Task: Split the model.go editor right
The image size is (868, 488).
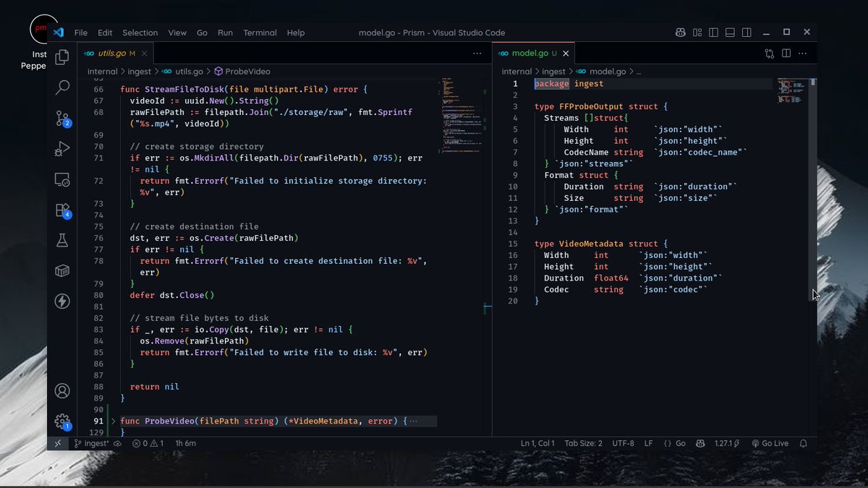Action: (x=786, y=53)
